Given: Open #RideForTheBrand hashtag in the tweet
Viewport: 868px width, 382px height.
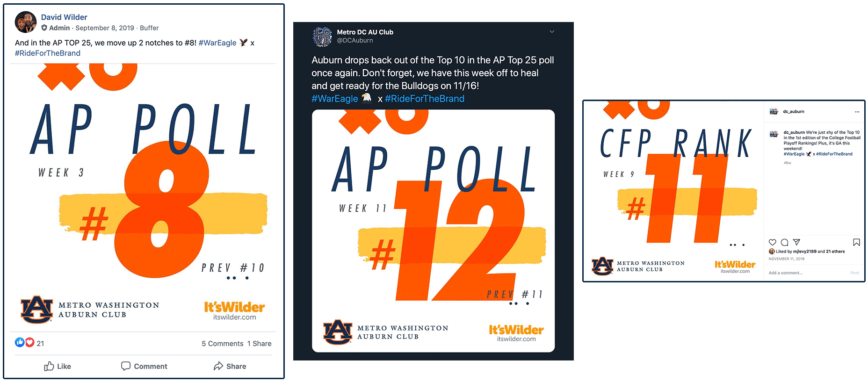Looking at the screenshot, I should (425, 99).
